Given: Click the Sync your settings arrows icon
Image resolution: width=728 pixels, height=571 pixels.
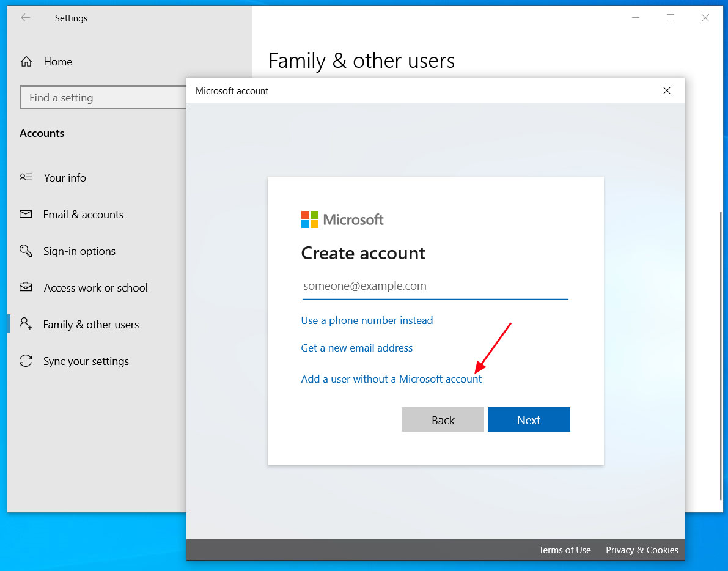Looking at the screenshot, I should coord(26,361).
